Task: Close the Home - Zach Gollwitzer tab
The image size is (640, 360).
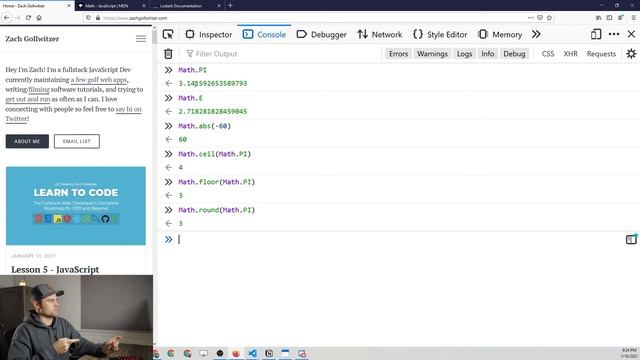Action: 69,6
